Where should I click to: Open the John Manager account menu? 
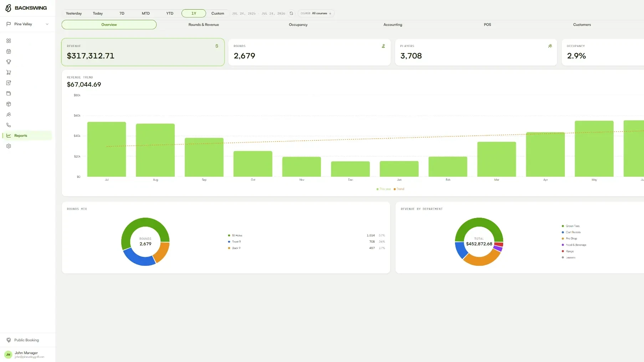point(27,355)
